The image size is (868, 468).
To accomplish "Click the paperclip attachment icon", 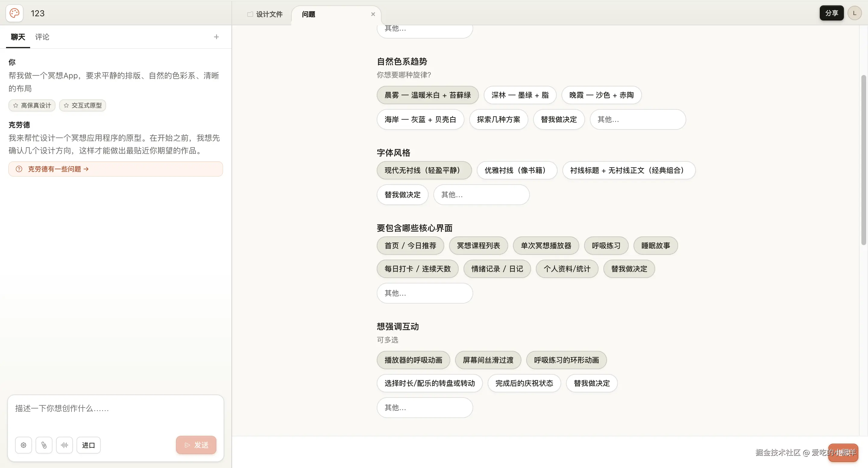I will 44,445.
